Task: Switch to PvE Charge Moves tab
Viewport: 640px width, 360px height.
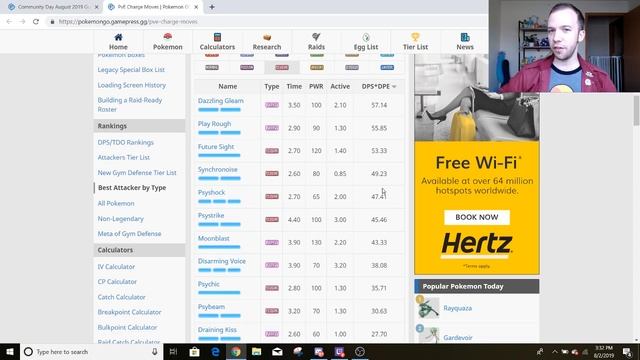Action: [153, 7]
